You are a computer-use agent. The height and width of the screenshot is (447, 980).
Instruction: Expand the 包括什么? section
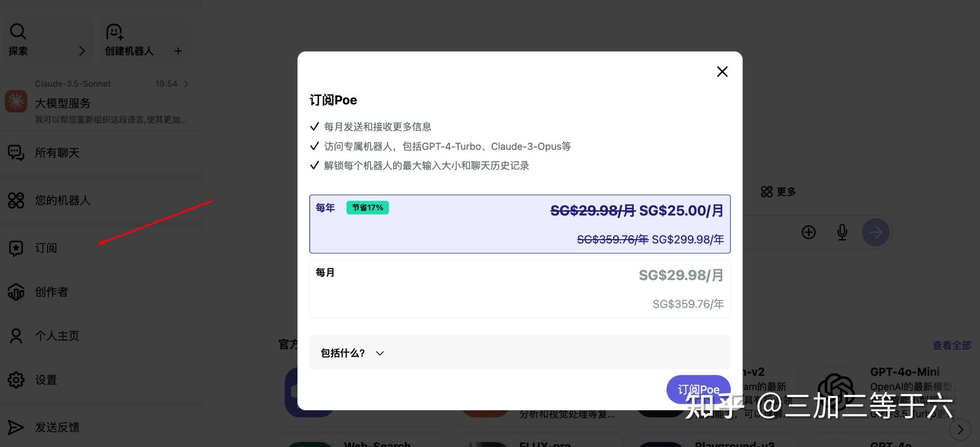tap(351, 352)
